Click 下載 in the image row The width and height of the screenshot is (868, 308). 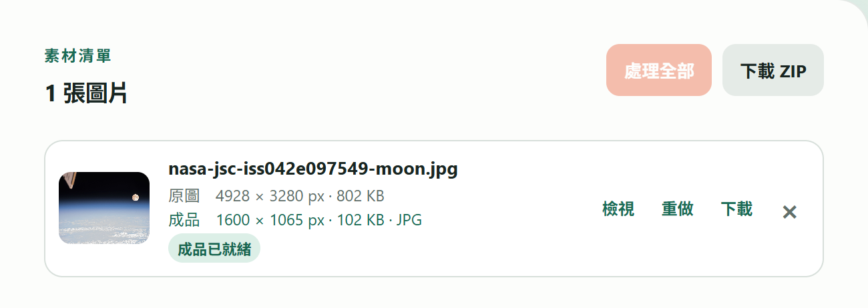tap(736, 209)
